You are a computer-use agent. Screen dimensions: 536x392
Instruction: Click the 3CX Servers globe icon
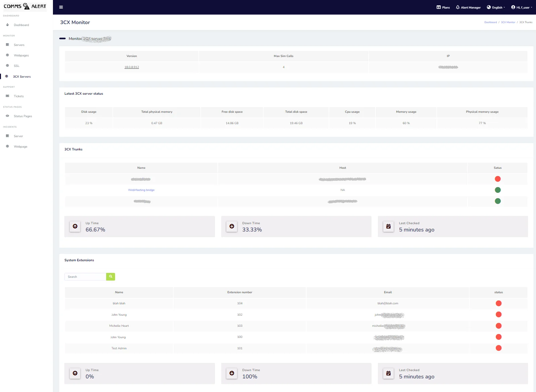[7, 76]
